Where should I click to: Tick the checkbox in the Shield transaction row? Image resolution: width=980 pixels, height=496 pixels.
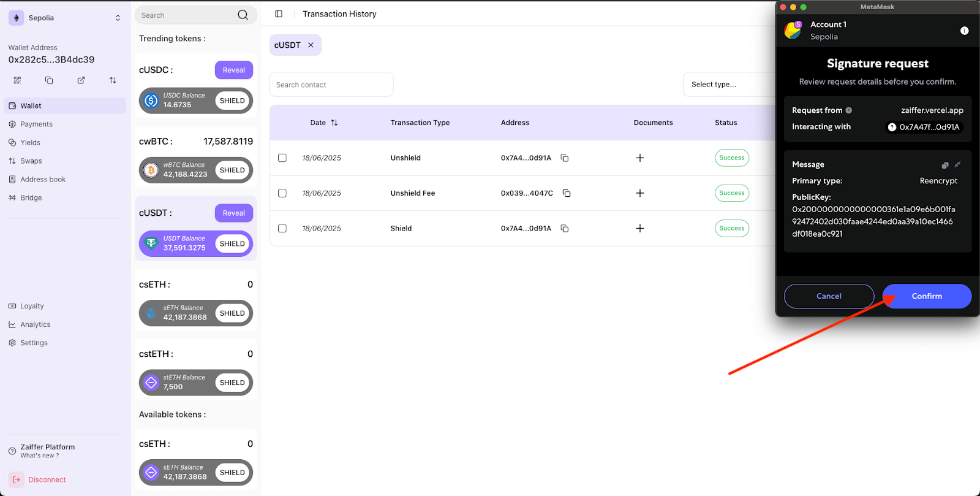click(x=282, y=228)
